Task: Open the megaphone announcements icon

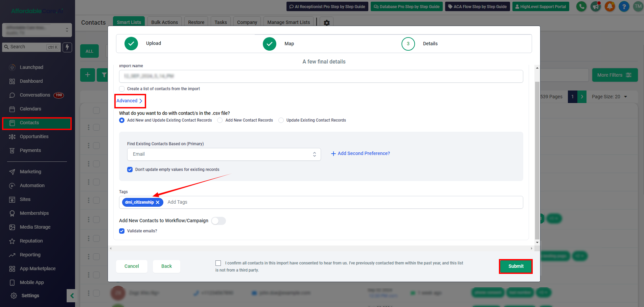Action: point(595,6)
